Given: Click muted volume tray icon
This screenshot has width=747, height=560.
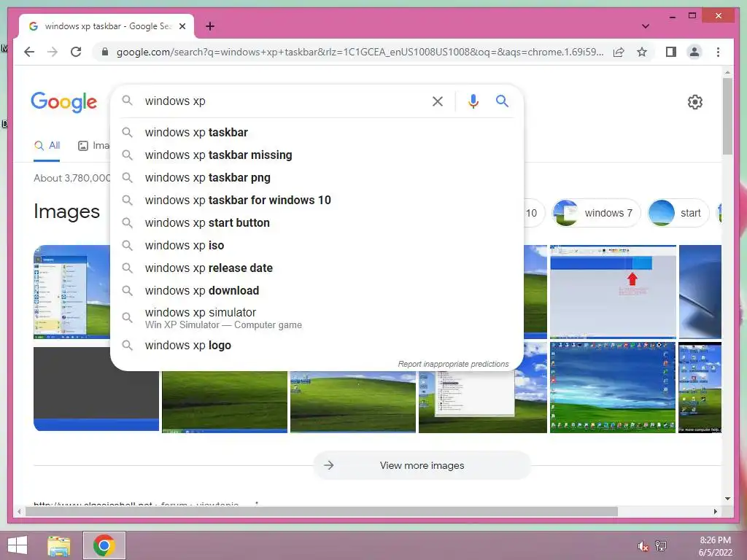Looking at the screenshot, I should 643,545.
